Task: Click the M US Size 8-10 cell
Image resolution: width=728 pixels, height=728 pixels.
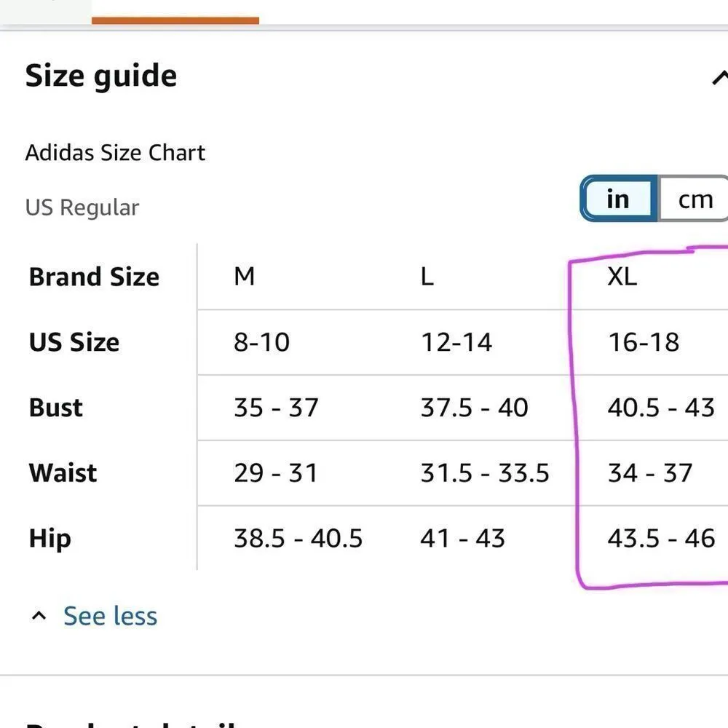Action: point(261,342)
